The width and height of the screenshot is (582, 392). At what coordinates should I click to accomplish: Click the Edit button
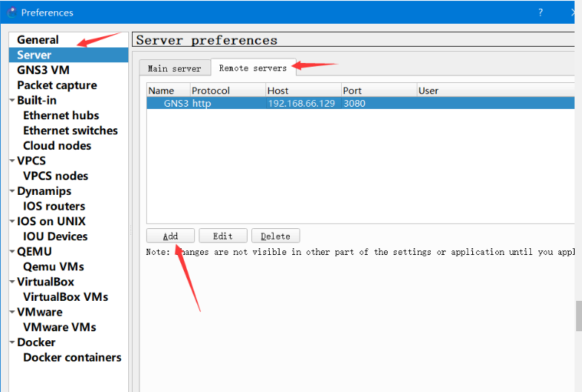coord(222,236)
